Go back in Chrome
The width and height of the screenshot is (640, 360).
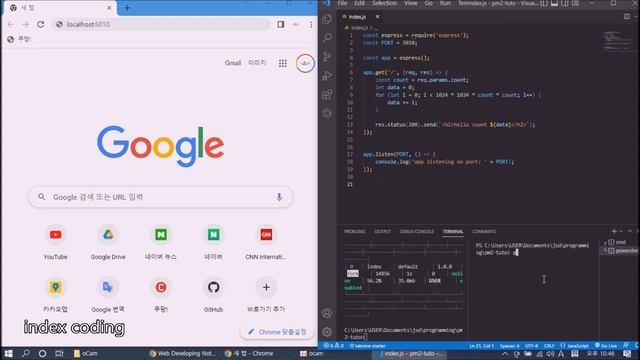pyautogui.click(x=11, y=24)
